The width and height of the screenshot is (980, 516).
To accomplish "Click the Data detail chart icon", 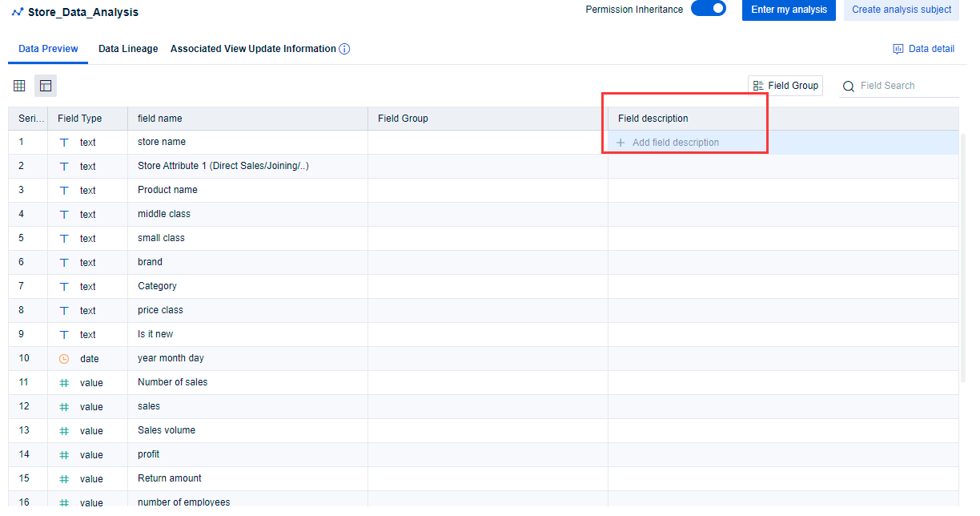I will click(898, 48).
